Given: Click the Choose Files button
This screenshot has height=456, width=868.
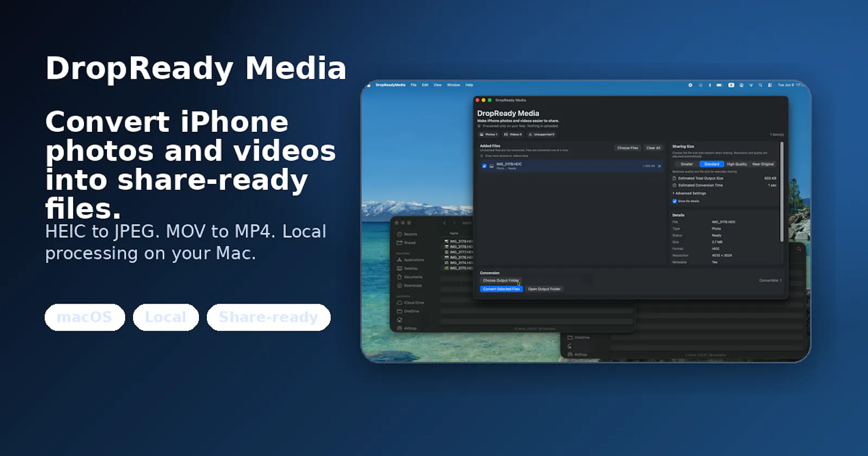Looking at the screenshot, I should click(628, 148).
